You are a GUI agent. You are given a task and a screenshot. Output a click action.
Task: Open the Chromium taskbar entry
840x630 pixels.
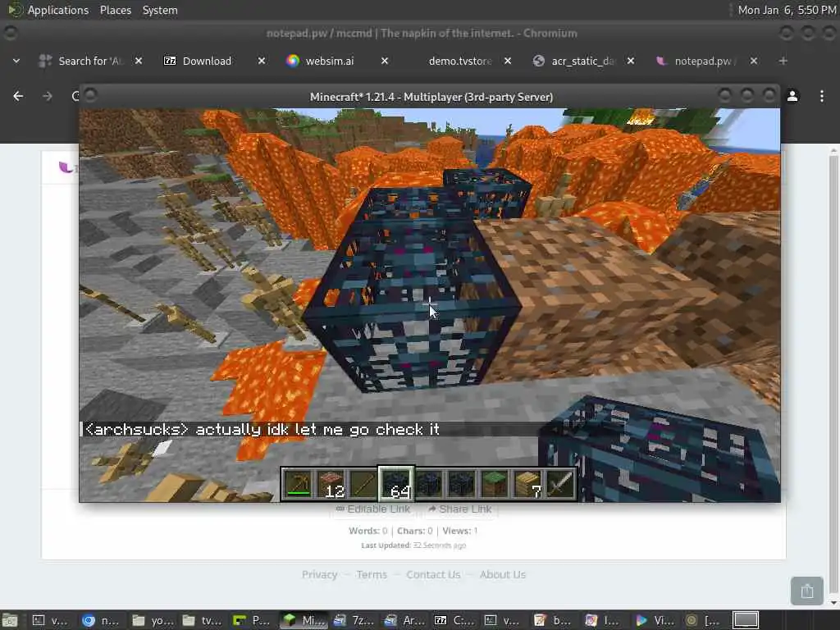pos(102,620)
